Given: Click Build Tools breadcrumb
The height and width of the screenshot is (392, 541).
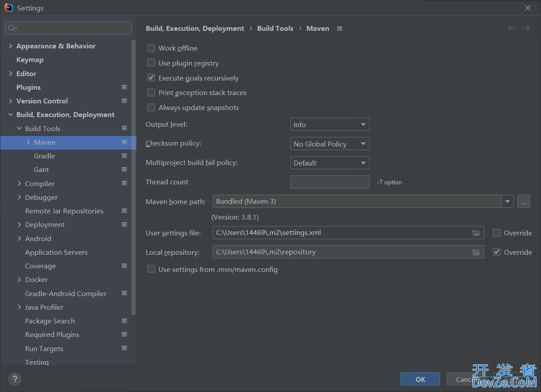Looking at the screenshot, I should pyautogui.click(x=275, y=28).
